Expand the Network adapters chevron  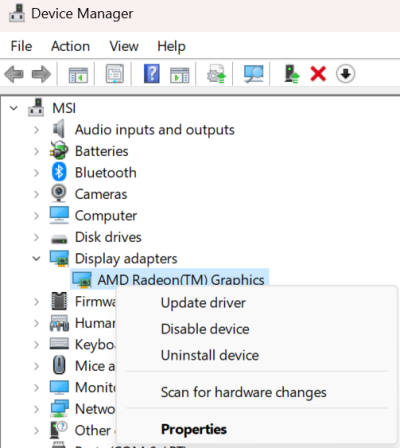pyautogui.click(x=36, y=409)
